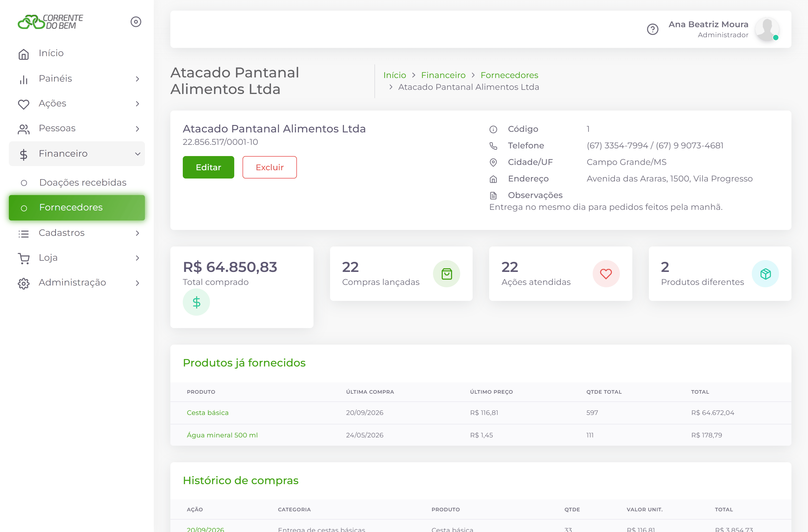
Task: Click the Cadastros list icon
Action: pos(23,233)
